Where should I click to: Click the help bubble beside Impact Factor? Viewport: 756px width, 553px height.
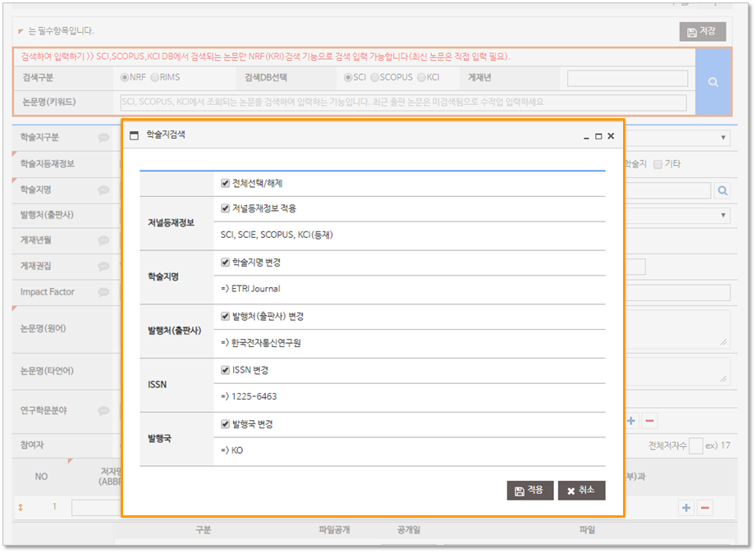pos(103,292)
